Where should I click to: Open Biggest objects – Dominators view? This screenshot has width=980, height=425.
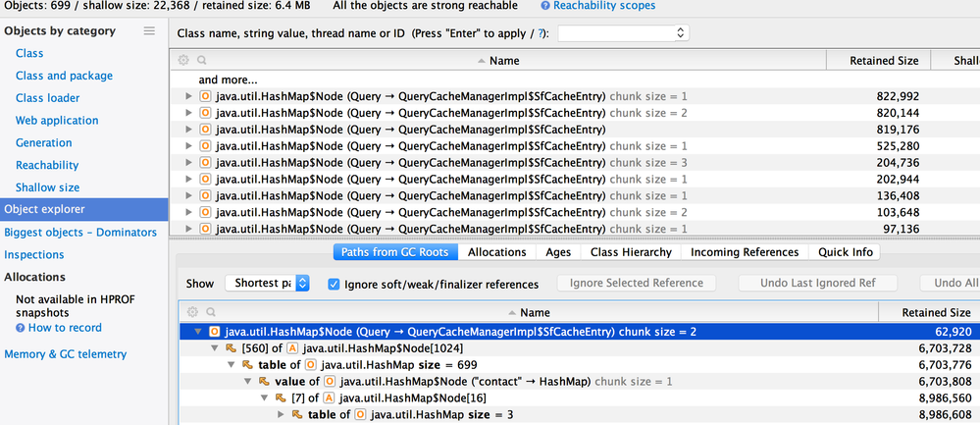tap(80, 233)
